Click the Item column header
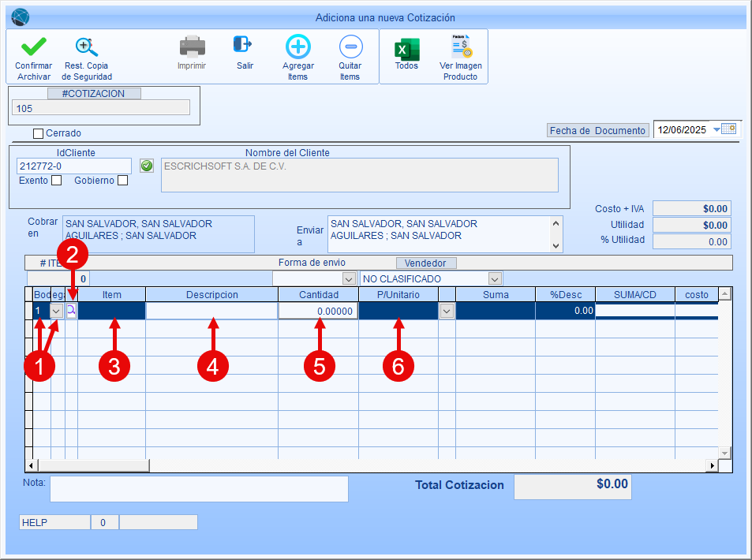Screen dimensions: 752x560 (x=112, y=295)
